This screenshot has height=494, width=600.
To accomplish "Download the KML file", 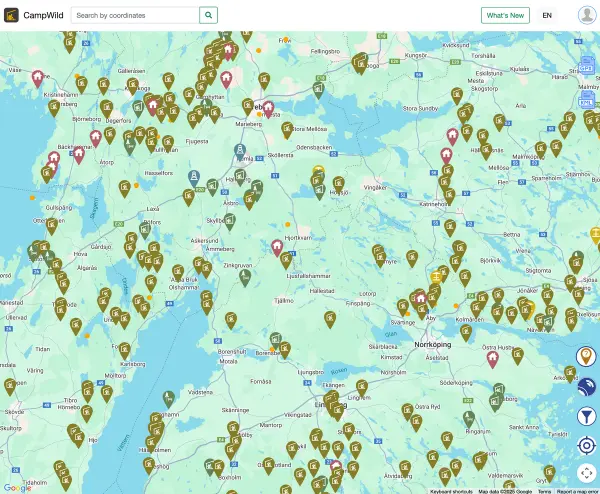I will click(587, 100).
